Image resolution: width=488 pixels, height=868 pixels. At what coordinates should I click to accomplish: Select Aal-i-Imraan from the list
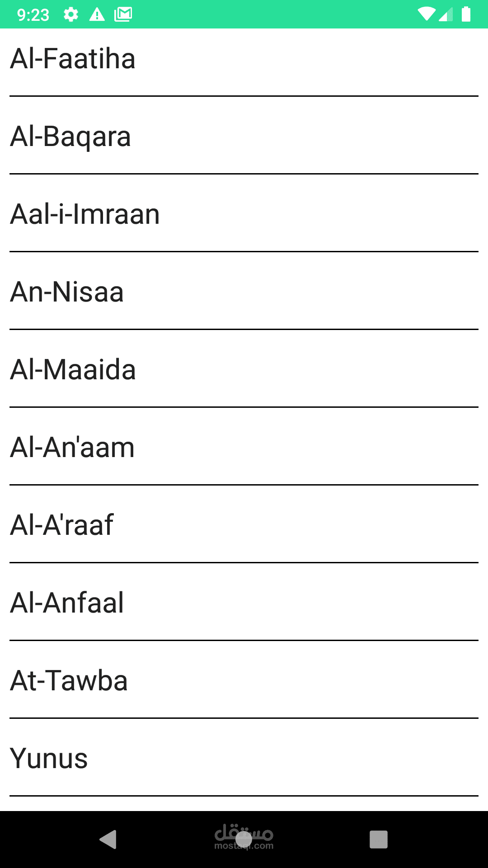tap(244, 213)
